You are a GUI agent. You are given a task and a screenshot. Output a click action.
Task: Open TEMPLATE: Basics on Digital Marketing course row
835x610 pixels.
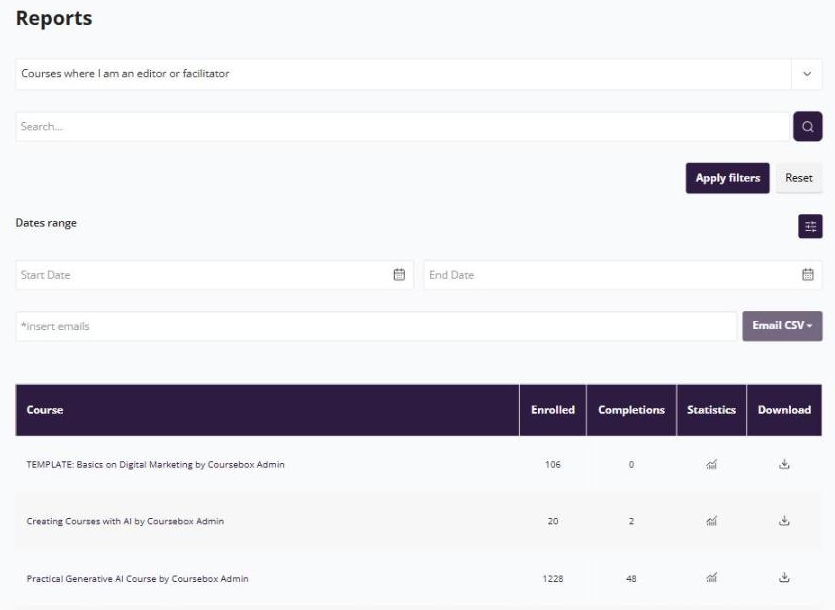click(419, 464)
